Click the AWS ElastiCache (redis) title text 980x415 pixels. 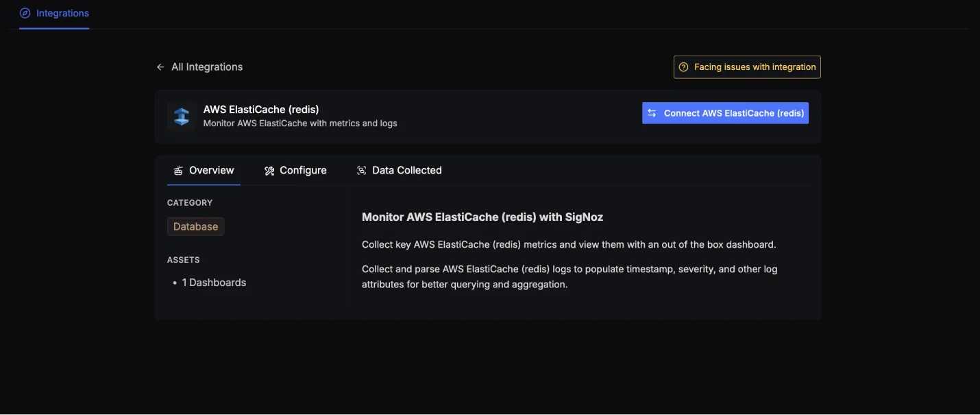point(261,109)
